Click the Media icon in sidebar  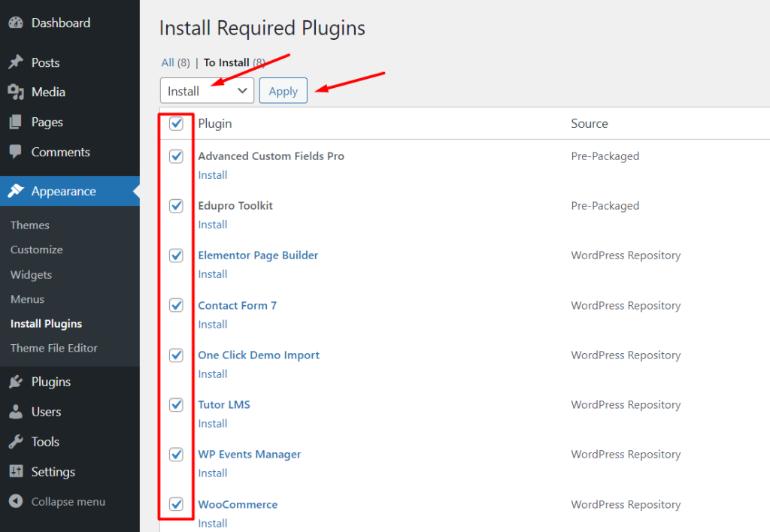(x=16, y=92)
